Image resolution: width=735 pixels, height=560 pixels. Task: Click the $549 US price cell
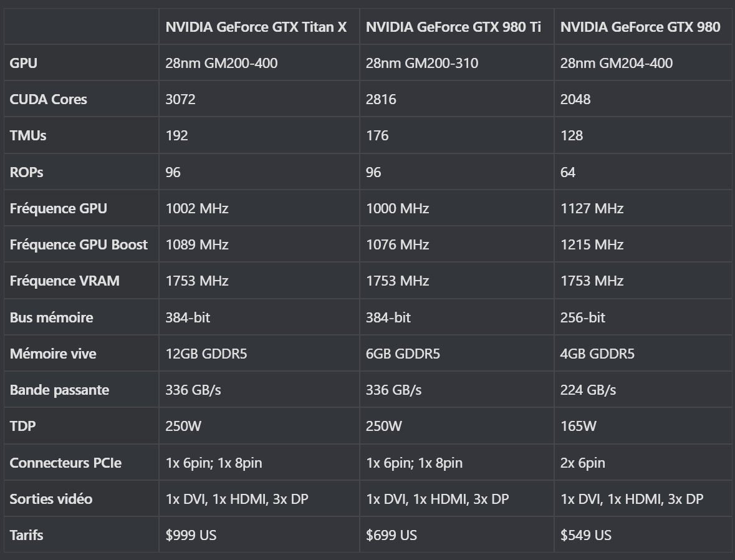coord(586,535)
